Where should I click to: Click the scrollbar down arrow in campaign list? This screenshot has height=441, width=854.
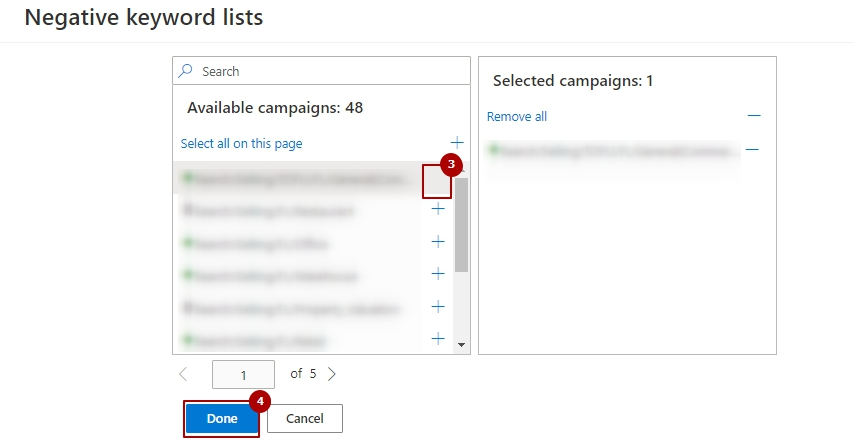[461, 344]
